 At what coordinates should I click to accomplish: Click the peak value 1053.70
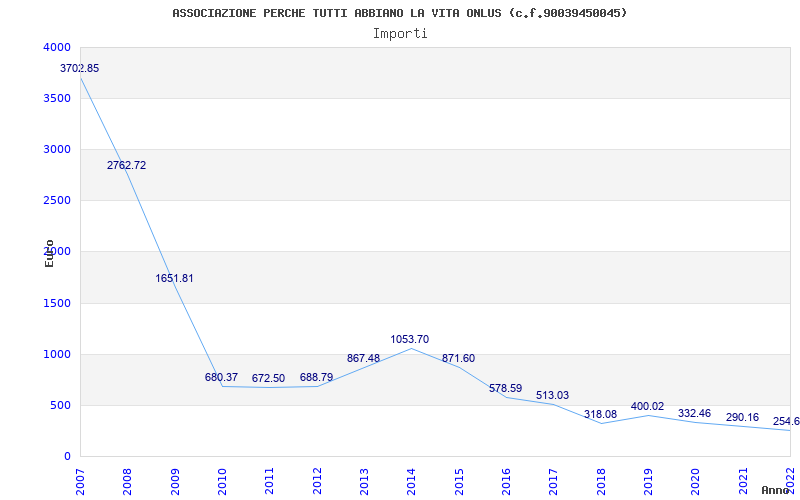tap(410, 339)
